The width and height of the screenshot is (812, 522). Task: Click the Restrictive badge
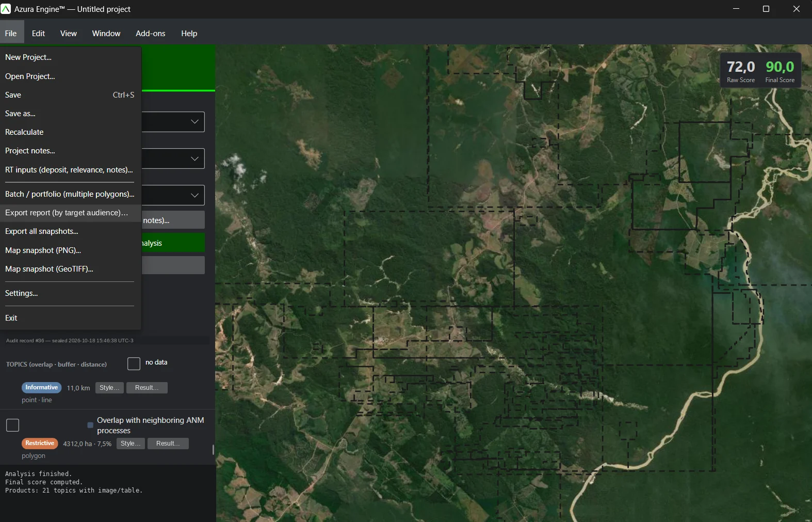coord(40,443)
